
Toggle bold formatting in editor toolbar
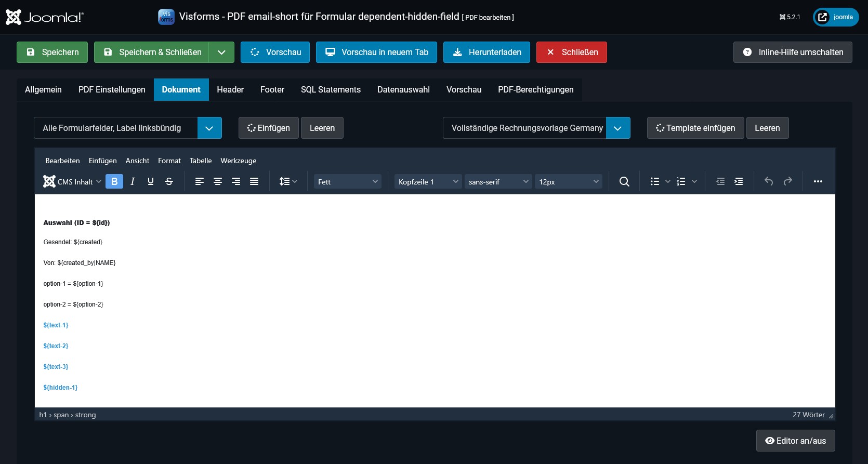coord(114,181)
